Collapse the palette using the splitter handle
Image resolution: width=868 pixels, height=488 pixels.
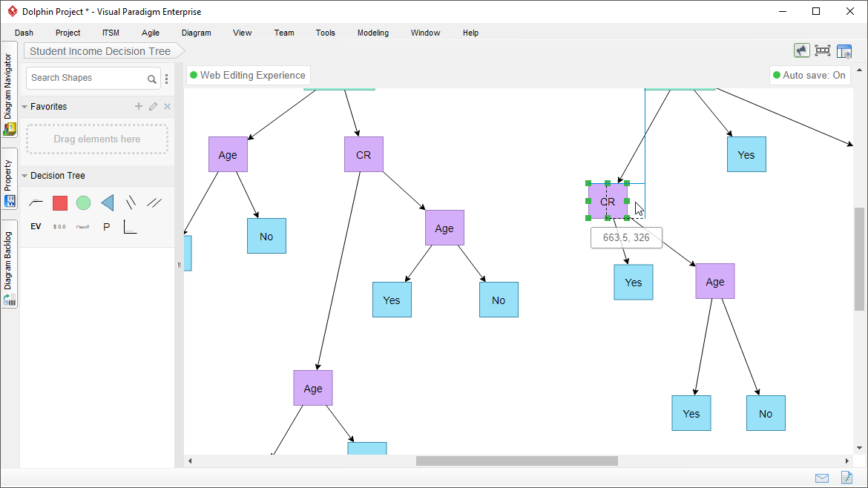tap(179, 265)
